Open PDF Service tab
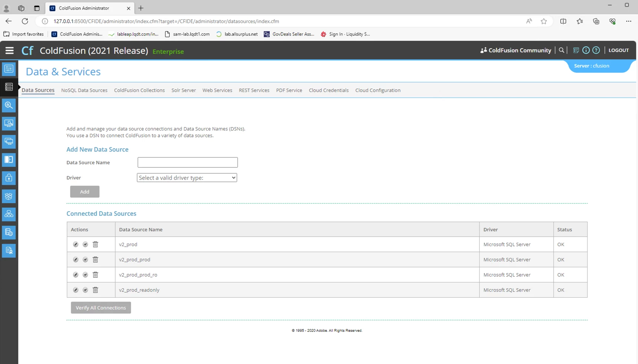Screen dimensions: 638x364 pyautogui.click(x=289, y=90)
